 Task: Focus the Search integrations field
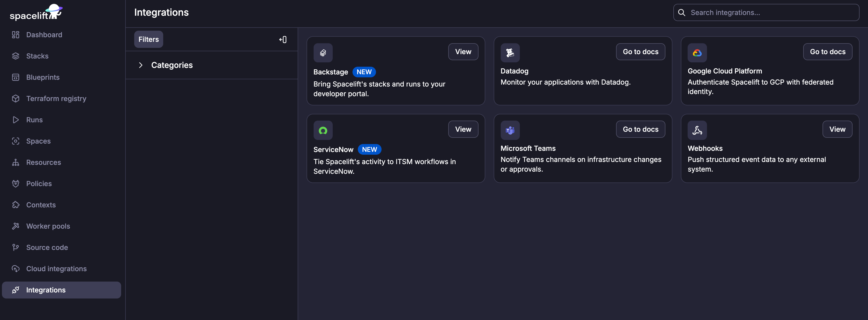click(772, 13)
